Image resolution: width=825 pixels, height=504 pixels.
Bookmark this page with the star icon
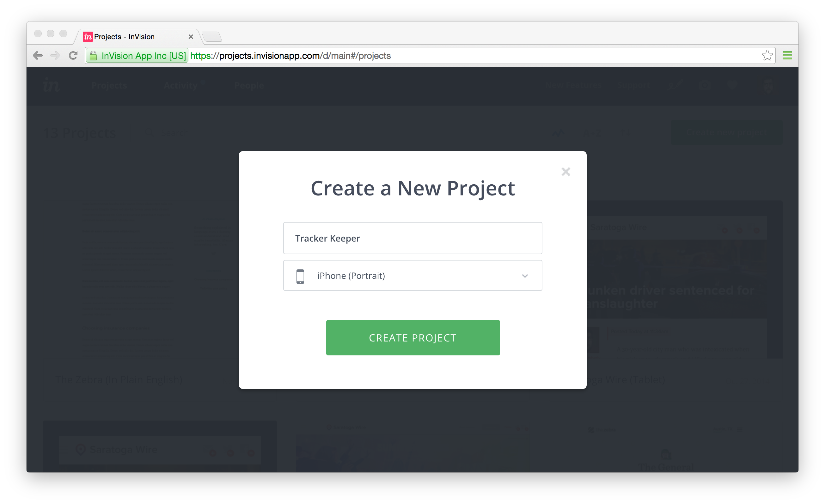click(767, 56)
